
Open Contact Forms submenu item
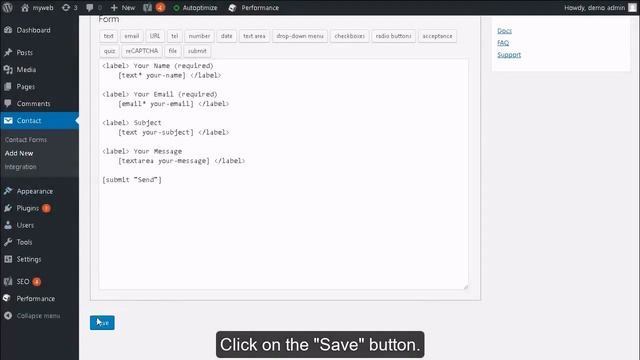tap(26, 140)
